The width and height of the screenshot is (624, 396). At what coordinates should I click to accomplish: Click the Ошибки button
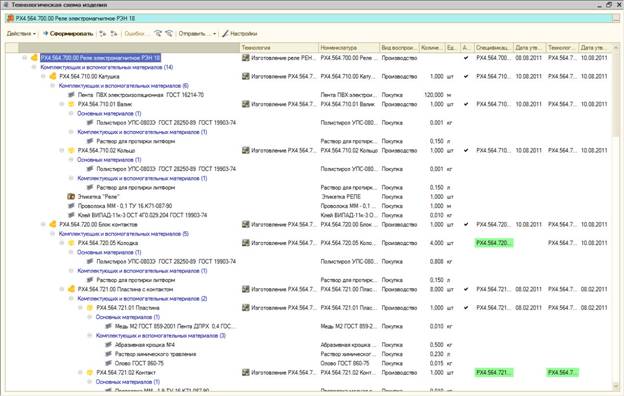[x=135, y=34]
